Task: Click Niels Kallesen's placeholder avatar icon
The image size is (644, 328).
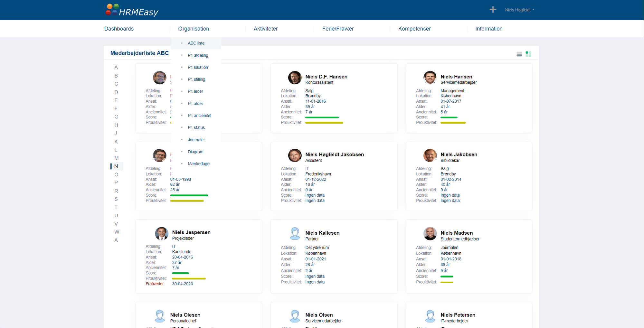Action: coord(295,234)
